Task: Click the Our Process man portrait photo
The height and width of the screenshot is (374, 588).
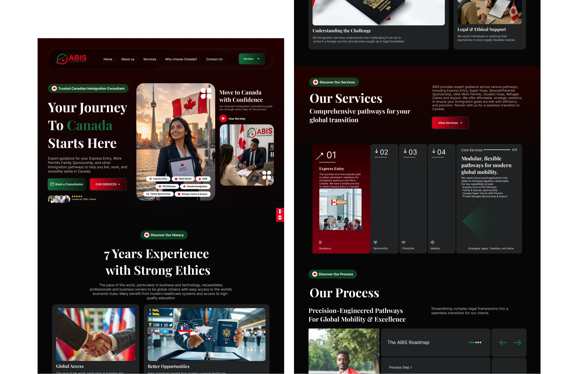Action: [344, 351]
